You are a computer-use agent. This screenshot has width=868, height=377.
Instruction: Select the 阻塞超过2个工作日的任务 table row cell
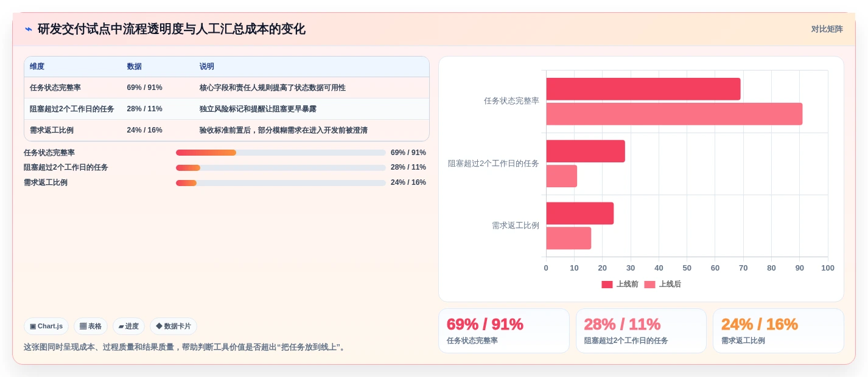pos(72,109)
